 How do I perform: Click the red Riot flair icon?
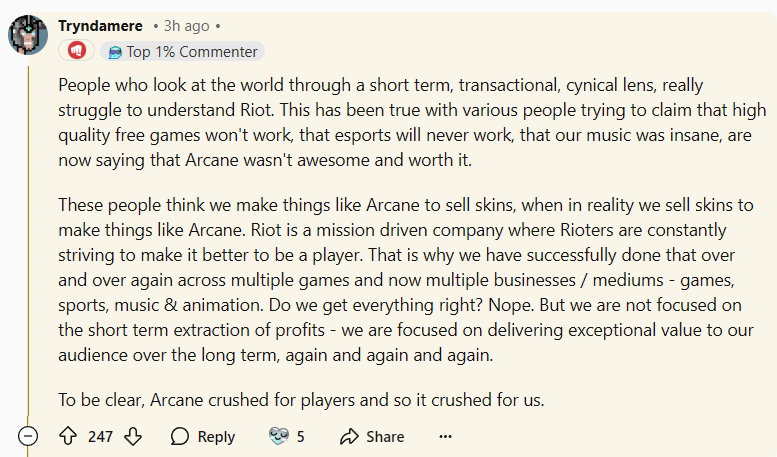[x=76, y=51]
